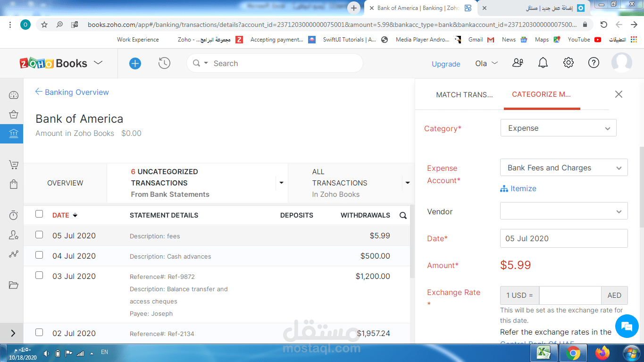Go back to Banking Overview
644x362 pixels.
click(x=72, y=92)
